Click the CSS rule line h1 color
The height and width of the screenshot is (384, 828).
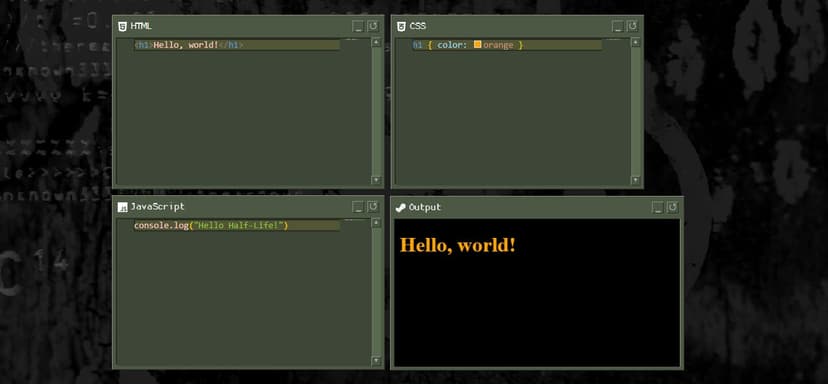[x=506, y=45]
